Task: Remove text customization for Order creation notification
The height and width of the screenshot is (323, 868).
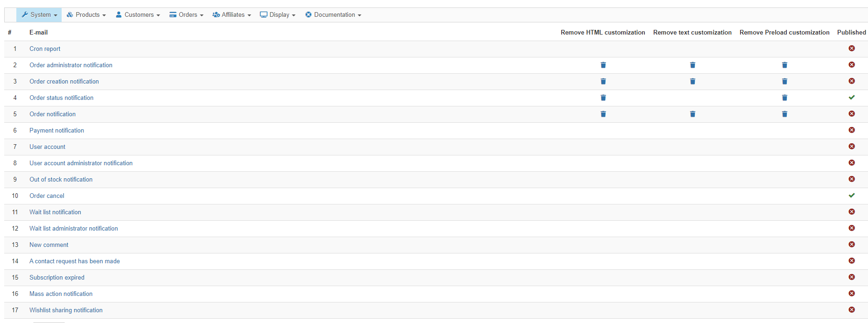Action: [692, 82]
